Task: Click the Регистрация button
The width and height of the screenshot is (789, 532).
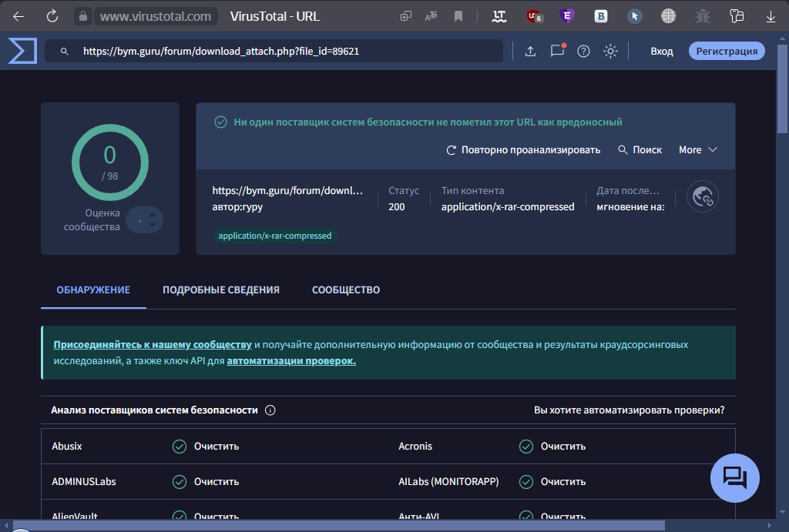Action: (727, 51)
